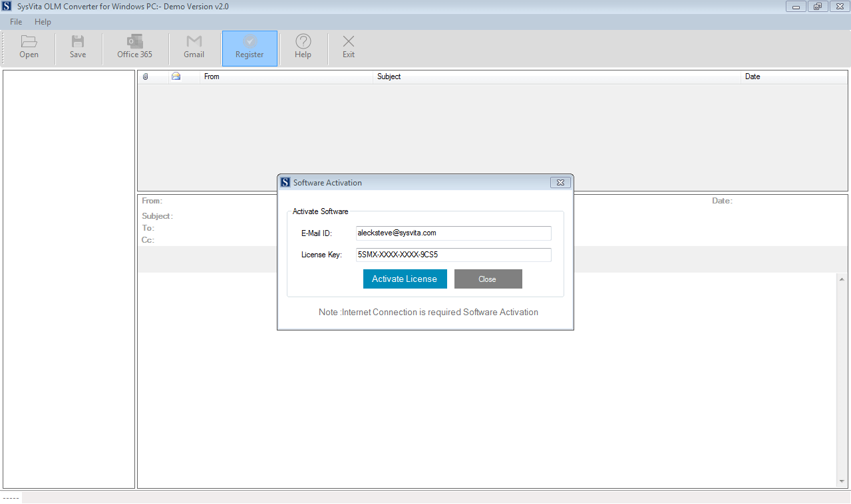Click the gray Close button in dialog
The image size is (851, 504).
click(x=488, y=279)
